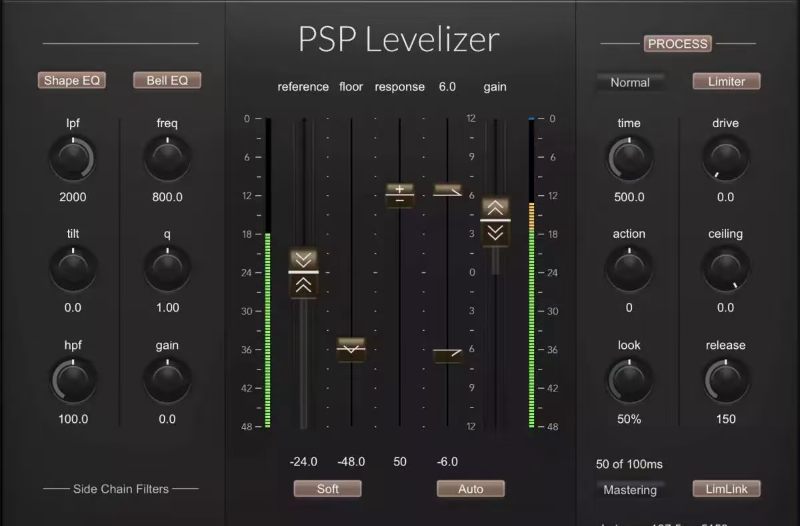Image resolution: width=800 pixels, height=526 pixels.
Task: Click the Bell EQ q knob
Action: click(167, 269)
